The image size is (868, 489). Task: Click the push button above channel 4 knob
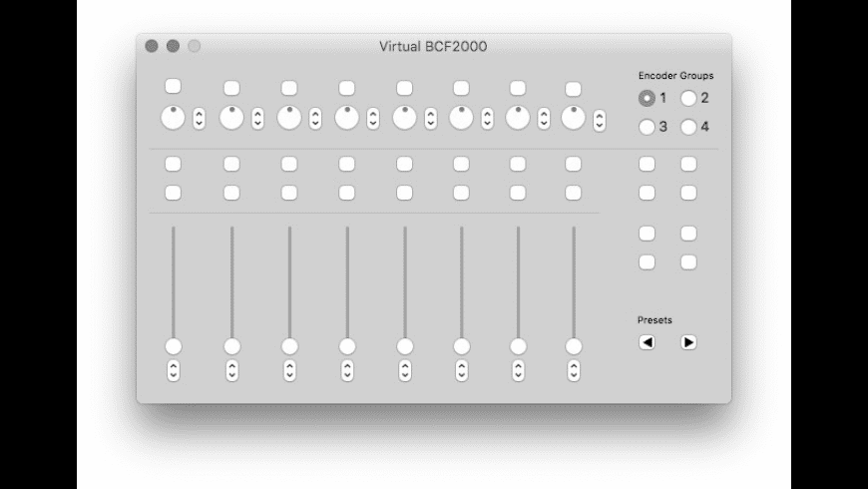(346, 88)
